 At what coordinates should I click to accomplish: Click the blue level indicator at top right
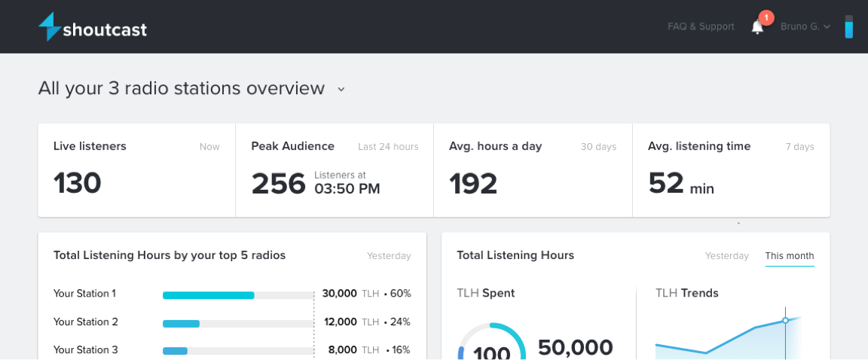coord(849,27)
